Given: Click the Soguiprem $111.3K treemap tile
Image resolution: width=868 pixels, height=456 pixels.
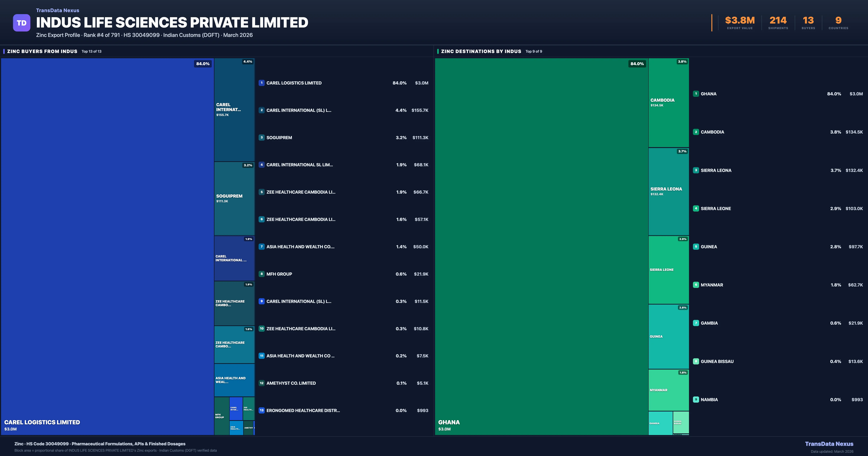Looking at the screenshot, I should coord(234,198).
